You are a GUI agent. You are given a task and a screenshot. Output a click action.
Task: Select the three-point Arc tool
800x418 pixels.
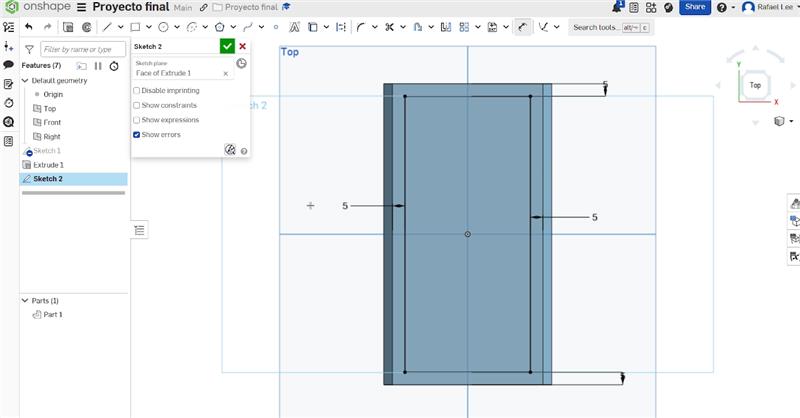pyautogui.click(x=192, y=27)
